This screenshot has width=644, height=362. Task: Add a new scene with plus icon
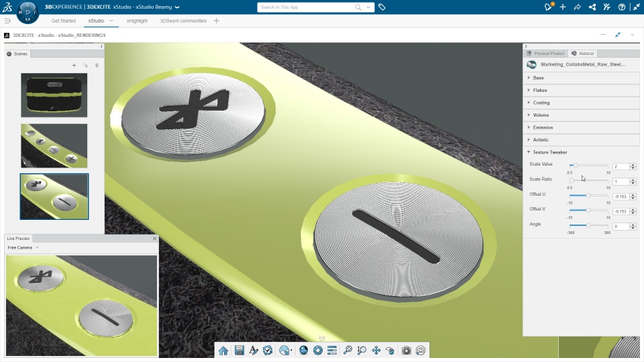[x=74, y=65]
